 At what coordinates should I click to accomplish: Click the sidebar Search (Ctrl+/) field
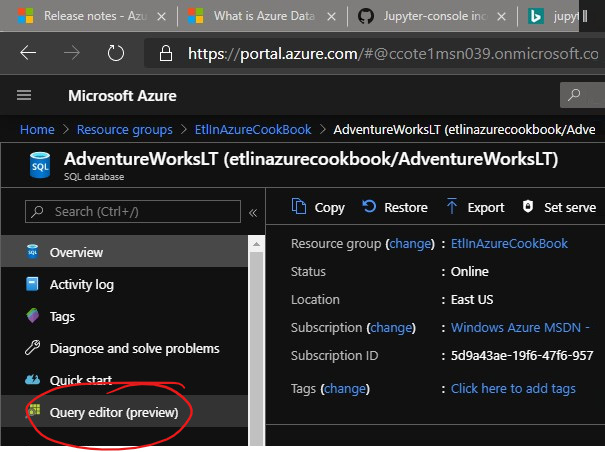(x=133, y=212)
